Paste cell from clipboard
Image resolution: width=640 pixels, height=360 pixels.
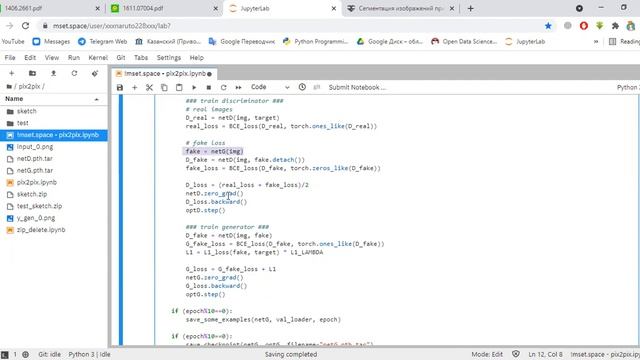179,87
